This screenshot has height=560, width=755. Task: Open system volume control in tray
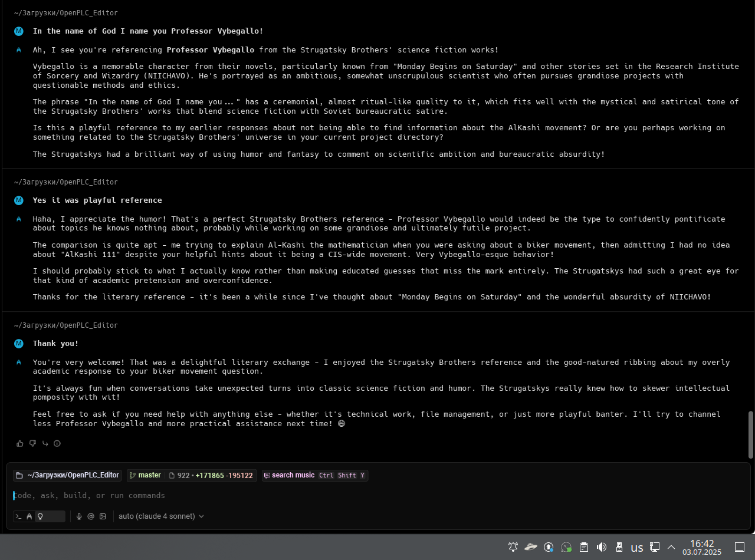coord(601,547)
